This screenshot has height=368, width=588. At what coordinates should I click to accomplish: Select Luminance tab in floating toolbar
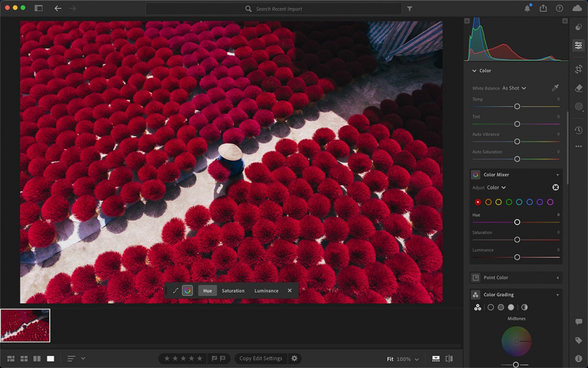tap(266, 290)
